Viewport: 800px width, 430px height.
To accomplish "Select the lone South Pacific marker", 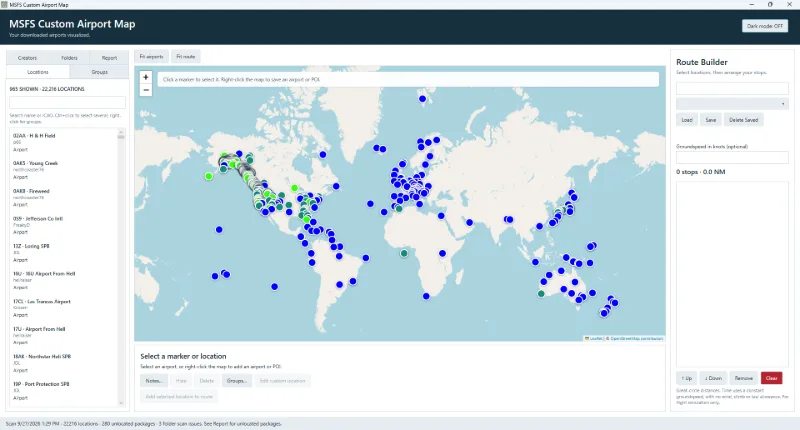I will click(x=274, y=287).
